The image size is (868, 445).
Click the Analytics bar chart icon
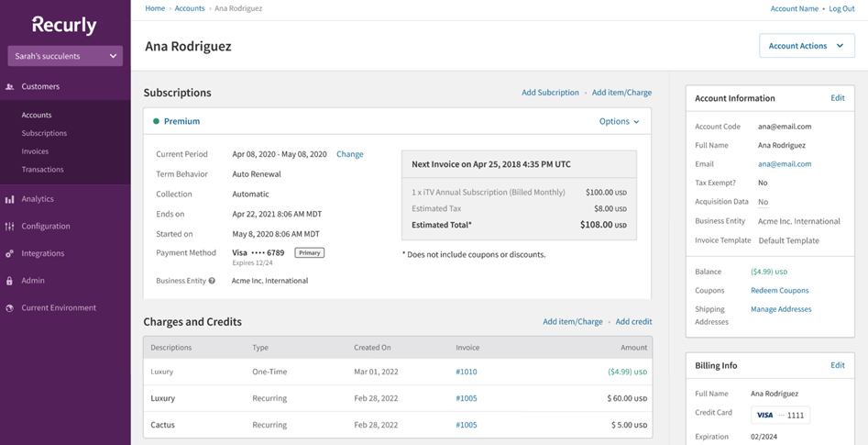[10, 199]
